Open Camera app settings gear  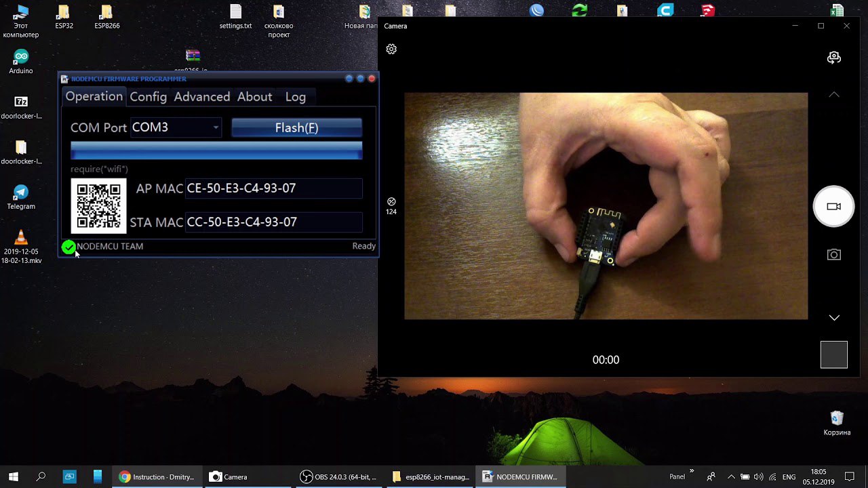(x=391, y=49)
